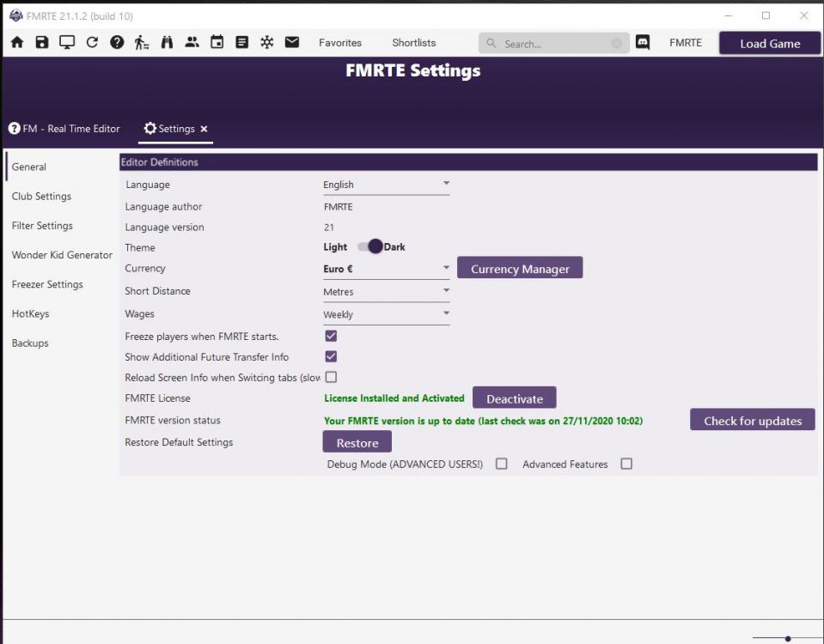Click the Home icon in toolbar
This screenshot has height=644, width=824.
tap(17, 43)
